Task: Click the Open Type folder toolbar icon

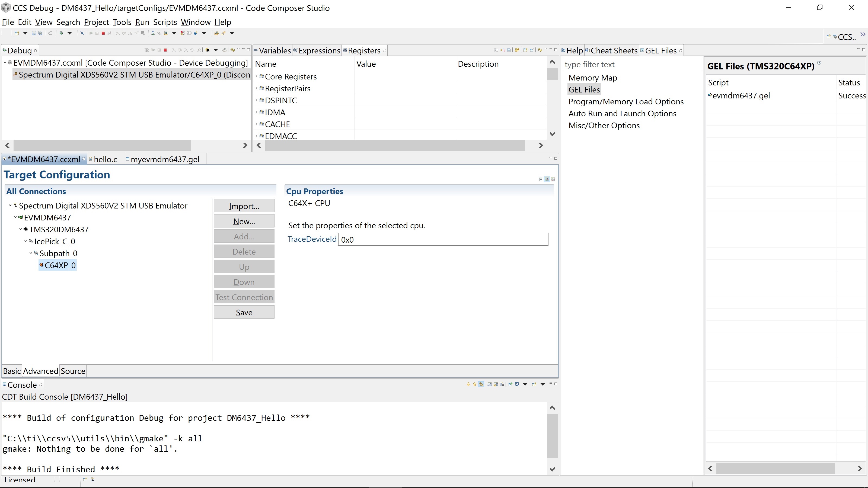Action: [x=217, y=33]
